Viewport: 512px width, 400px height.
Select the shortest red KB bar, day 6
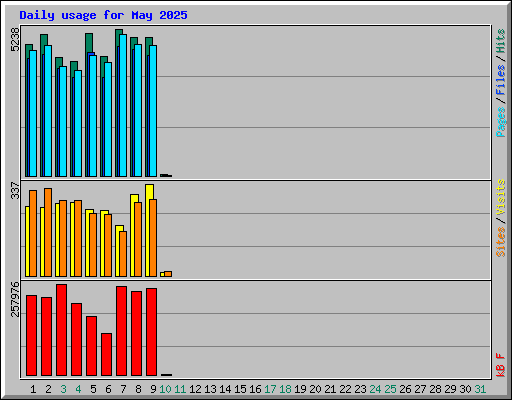[x=106, y=354]
